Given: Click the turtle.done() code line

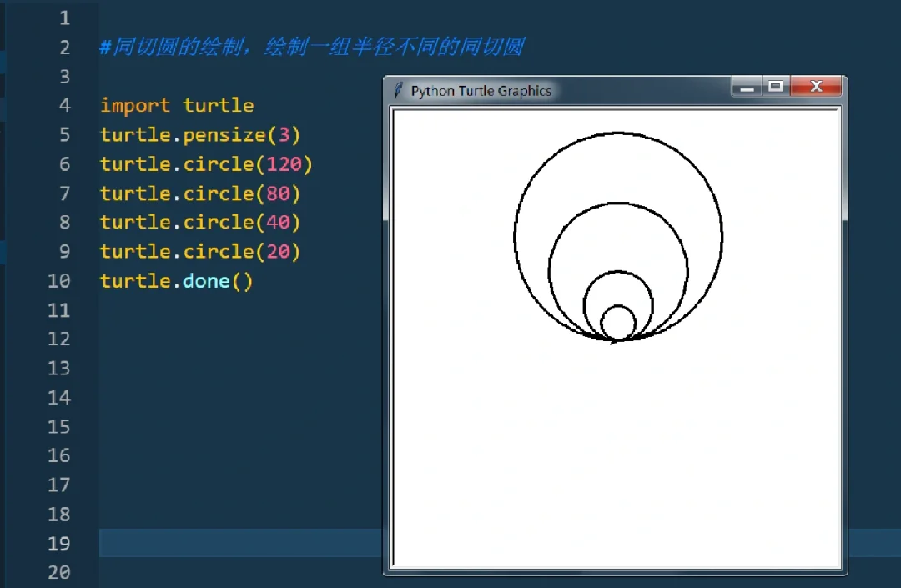Looking at the screenshot, I should tap(176, 281).
